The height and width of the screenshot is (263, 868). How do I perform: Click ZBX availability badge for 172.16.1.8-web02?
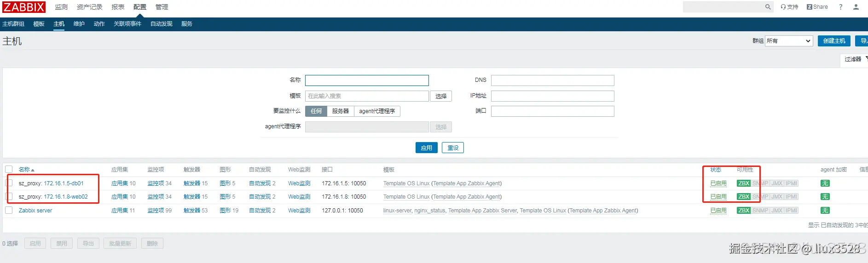(744, 196)
